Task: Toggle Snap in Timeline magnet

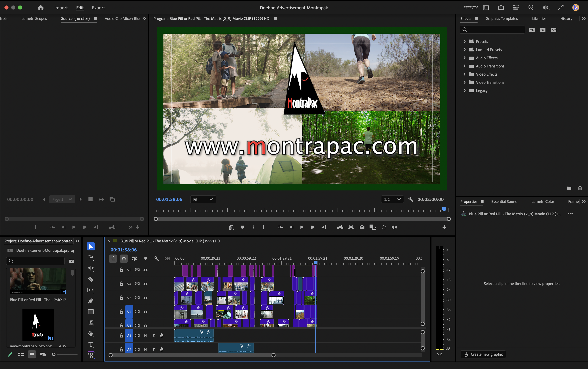Action: (124, 258)
